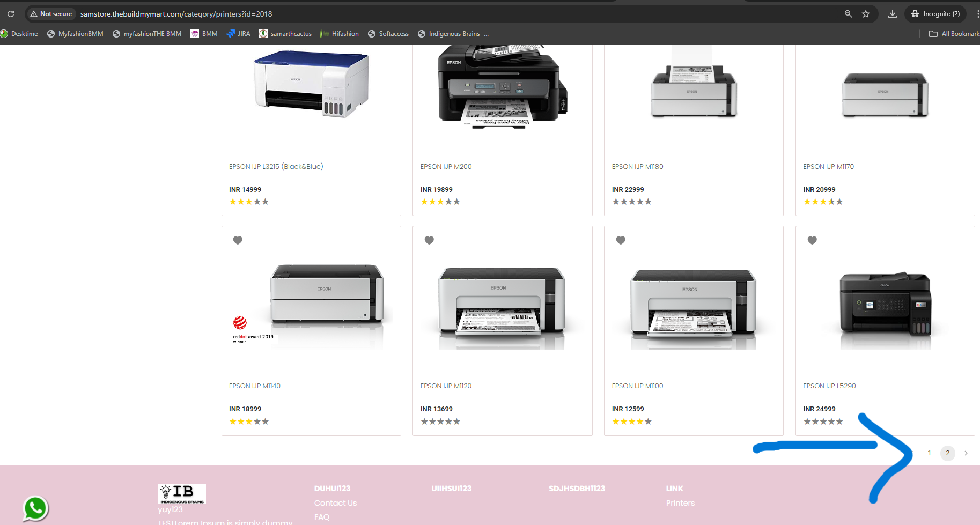Open the Hifashion bookmark
Image resolution: width=980 pixels, height=525 pixels.
click(340, 34)
